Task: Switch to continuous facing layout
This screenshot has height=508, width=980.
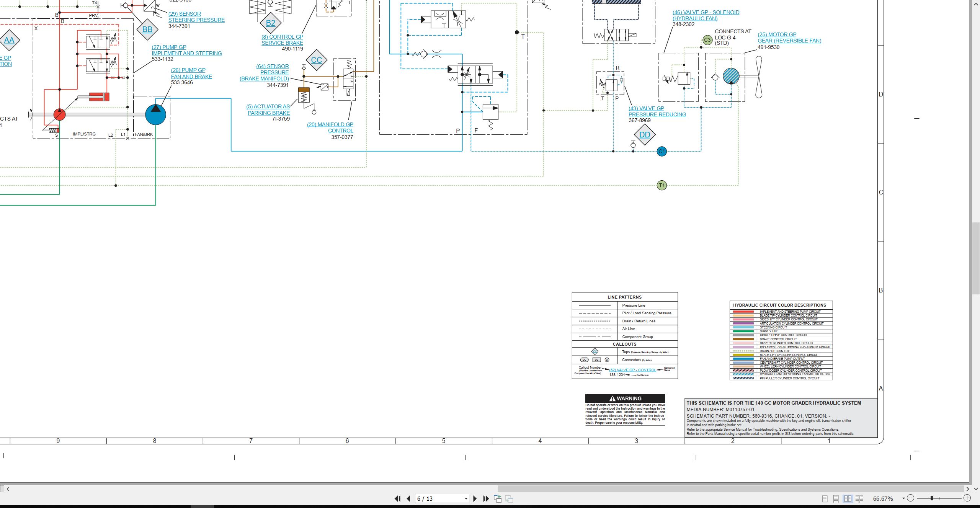Action: (859, 498)
